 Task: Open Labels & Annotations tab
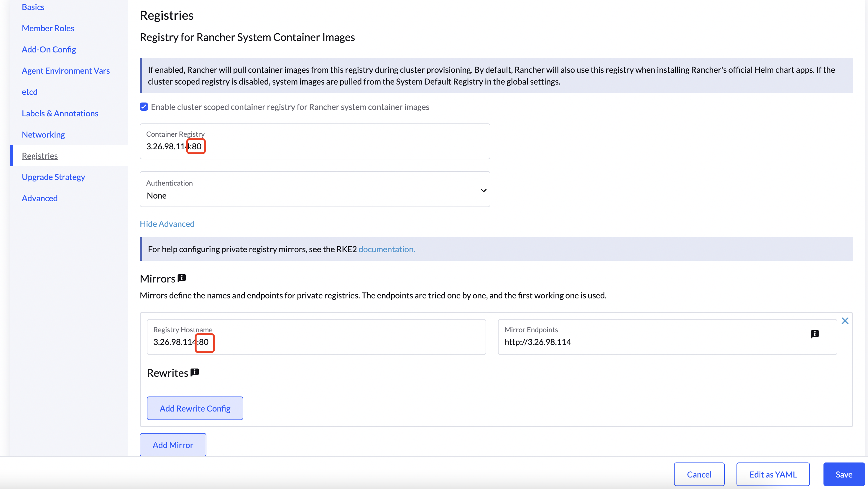click(x=60, y=113)
